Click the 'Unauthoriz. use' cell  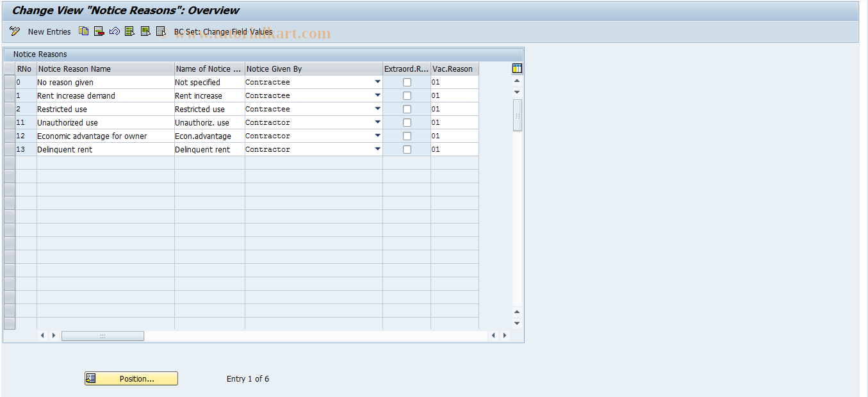coord(209,122)
